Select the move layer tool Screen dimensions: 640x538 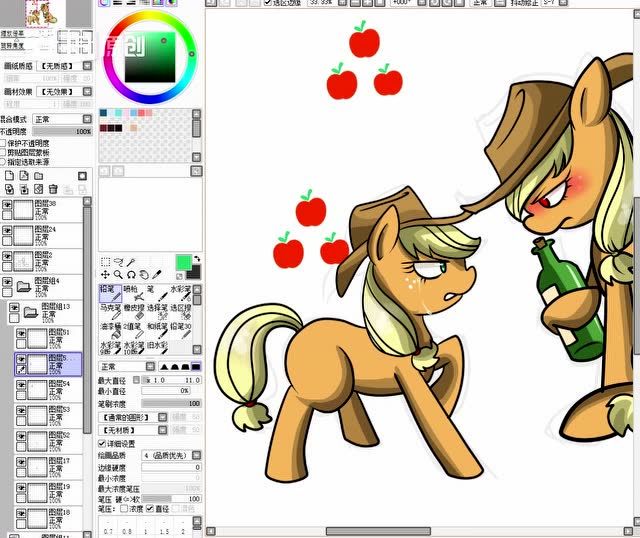click(104, 274)
